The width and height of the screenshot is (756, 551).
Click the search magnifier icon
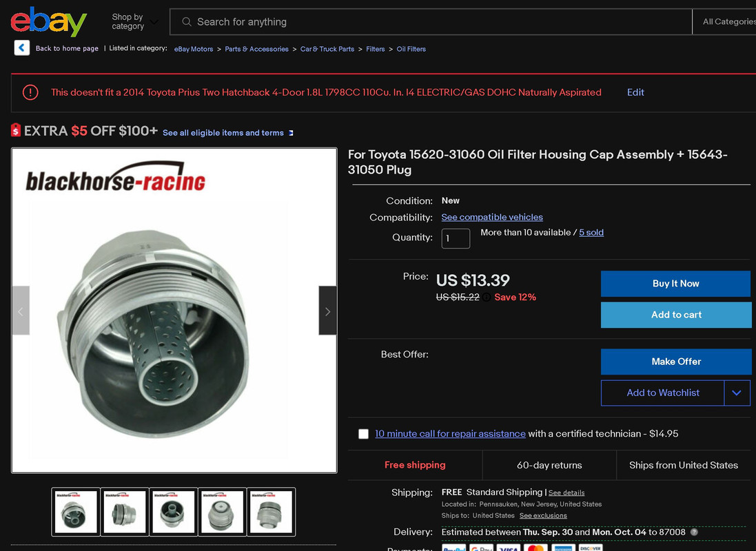click(x=187, y=21)
